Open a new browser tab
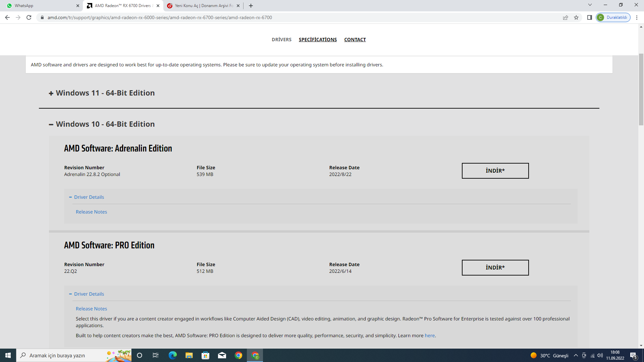Viewport: 644px width, 362px height. click(x=251, y=6)
